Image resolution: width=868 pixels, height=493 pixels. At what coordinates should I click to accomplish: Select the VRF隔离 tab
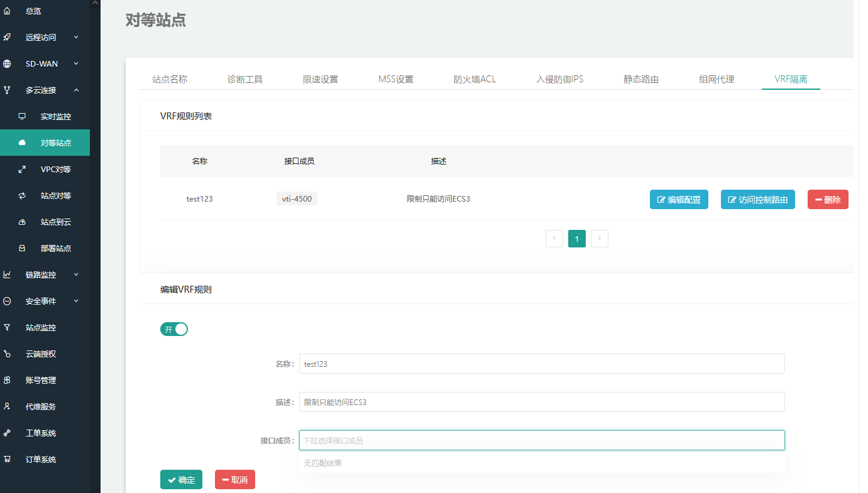(x=791, y=79)
